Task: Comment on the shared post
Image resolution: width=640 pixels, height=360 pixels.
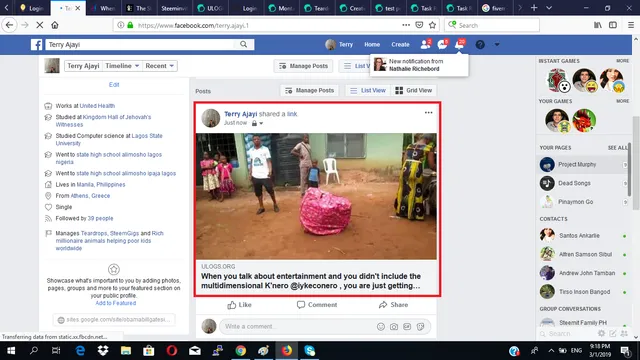Action: [317, 305]
